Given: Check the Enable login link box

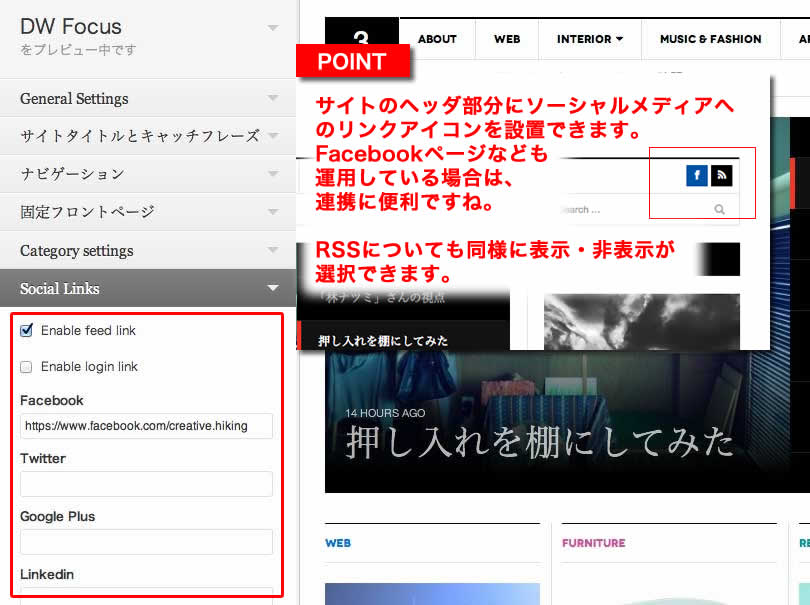Looking at the screenshot, I should point(26,367).
